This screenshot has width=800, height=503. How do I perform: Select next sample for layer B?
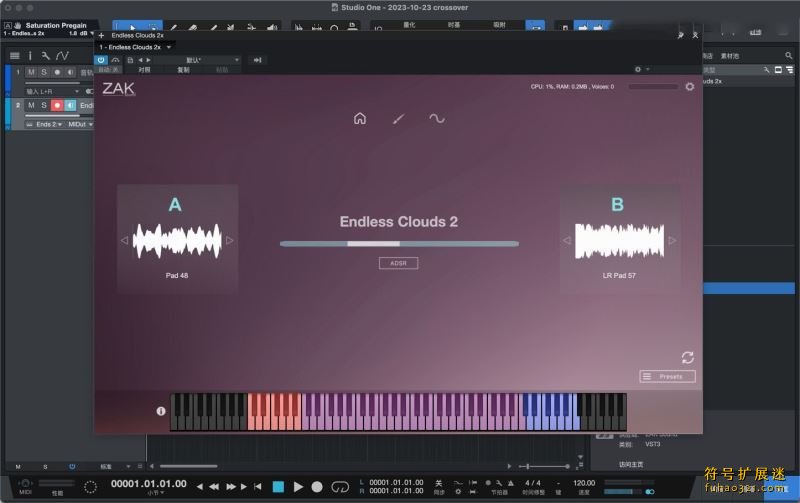tap(672, 240)
